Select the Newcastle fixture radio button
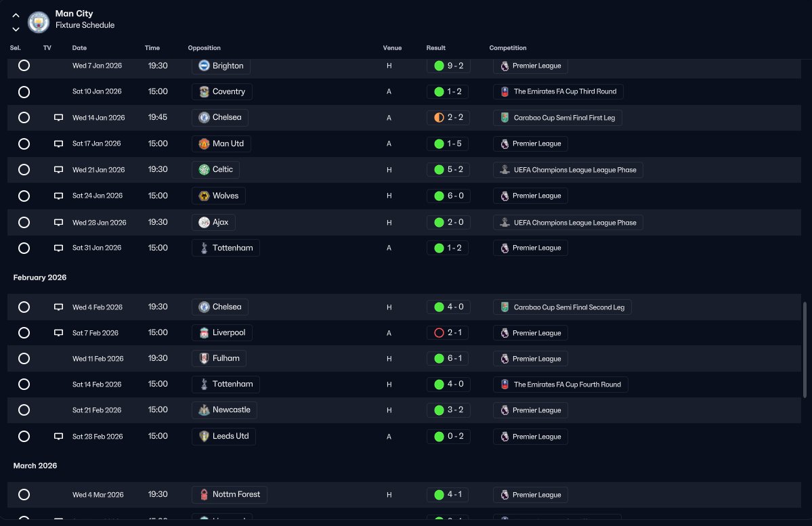This screenshot has width=812, height=526. click(x=24, y=410)
